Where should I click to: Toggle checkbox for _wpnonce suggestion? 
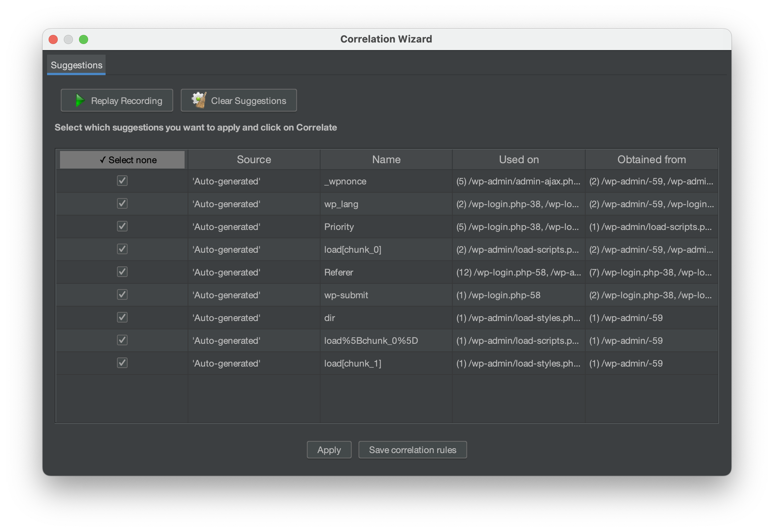click(122, 181)
